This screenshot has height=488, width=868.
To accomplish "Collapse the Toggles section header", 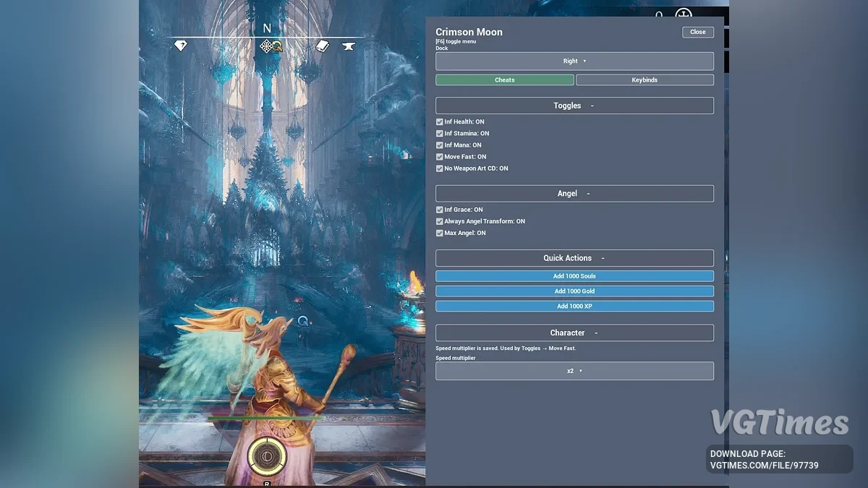I will tap(574, 106).
